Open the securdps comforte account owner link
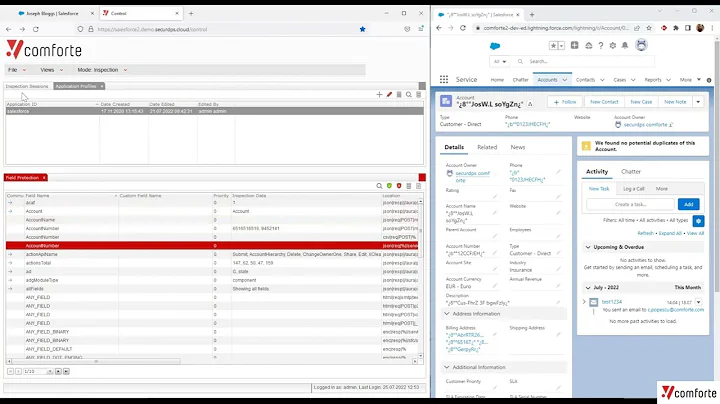This screenshot has width=720, height=404. pos(645,125)
